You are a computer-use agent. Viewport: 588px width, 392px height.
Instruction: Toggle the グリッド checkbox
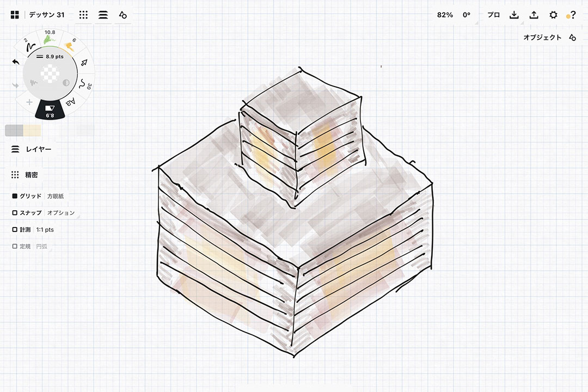[15, 196]
